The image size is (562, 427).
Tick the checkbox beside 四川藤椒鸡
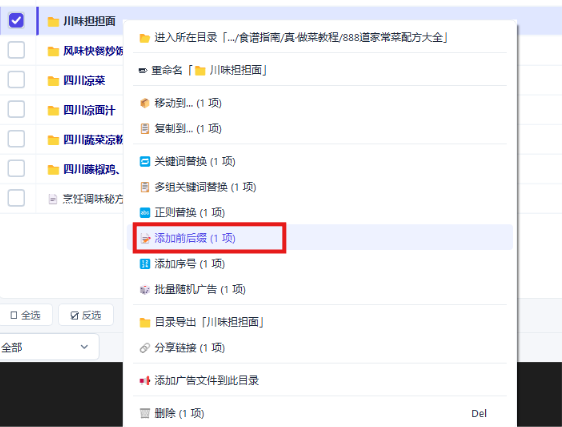click(16, 168)
